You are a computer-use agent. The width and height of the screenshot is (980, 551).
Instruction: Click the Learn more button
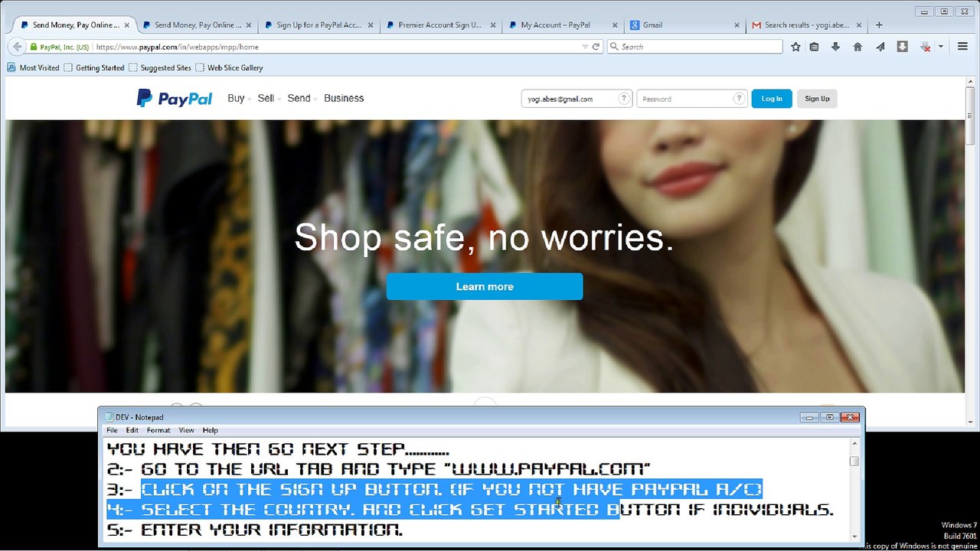tap(485, 286)
